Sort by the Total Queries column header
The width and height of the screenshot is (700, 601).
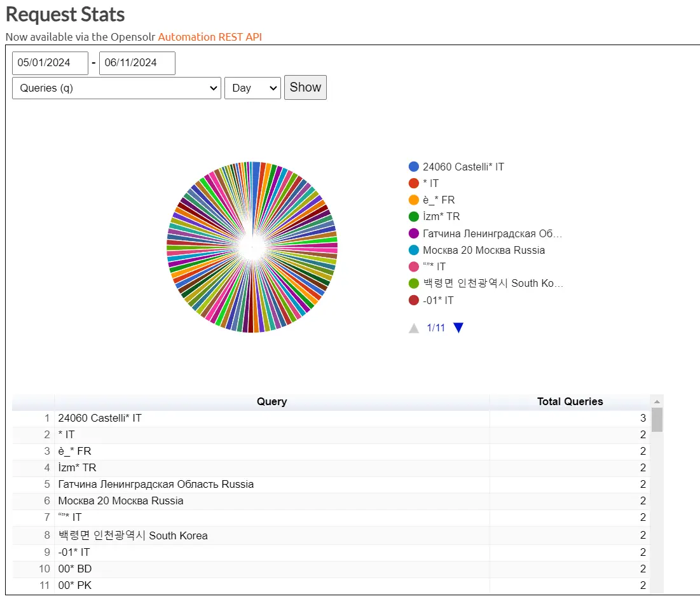(570, 402)
